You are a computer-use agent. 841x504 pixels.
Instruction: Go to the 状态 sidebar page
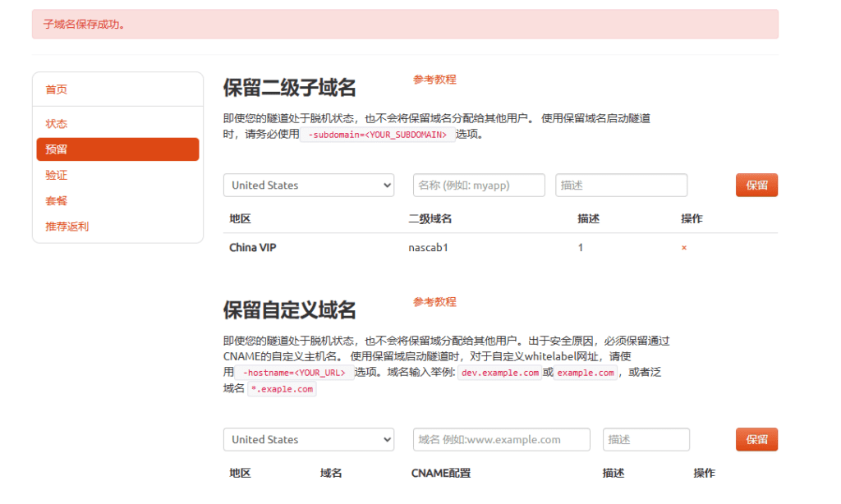pos(57,124)
